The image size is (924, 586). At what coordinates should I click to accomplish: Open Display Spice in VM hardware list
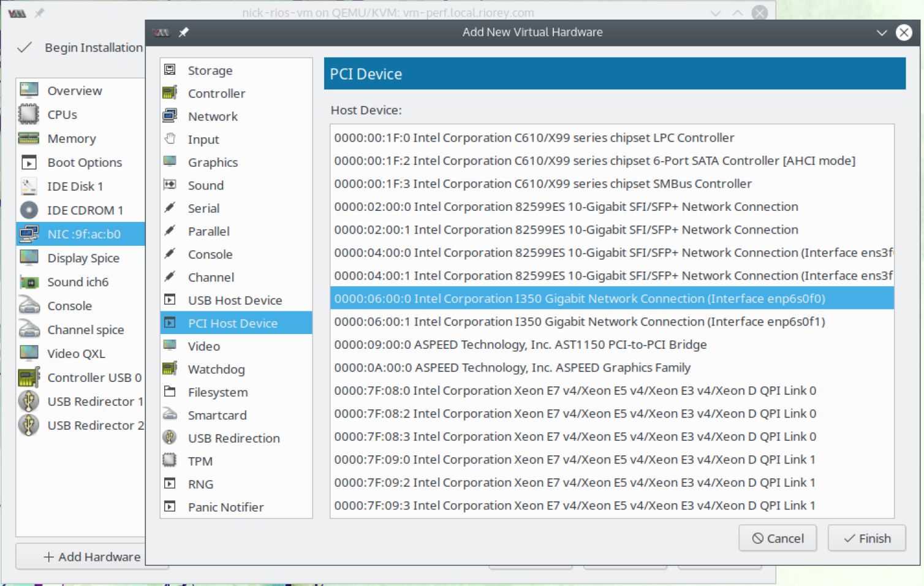click(81, 258)
